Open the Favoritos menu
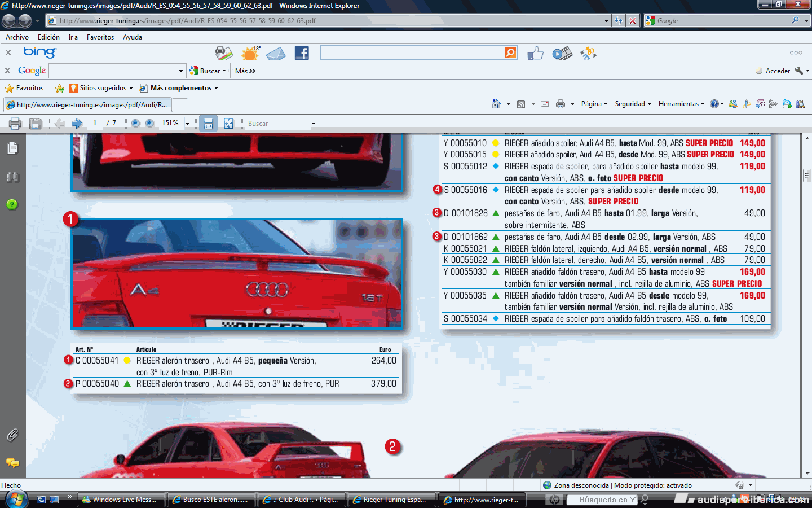The height and width of the screenshot is (508, 812). click(100, 37)
